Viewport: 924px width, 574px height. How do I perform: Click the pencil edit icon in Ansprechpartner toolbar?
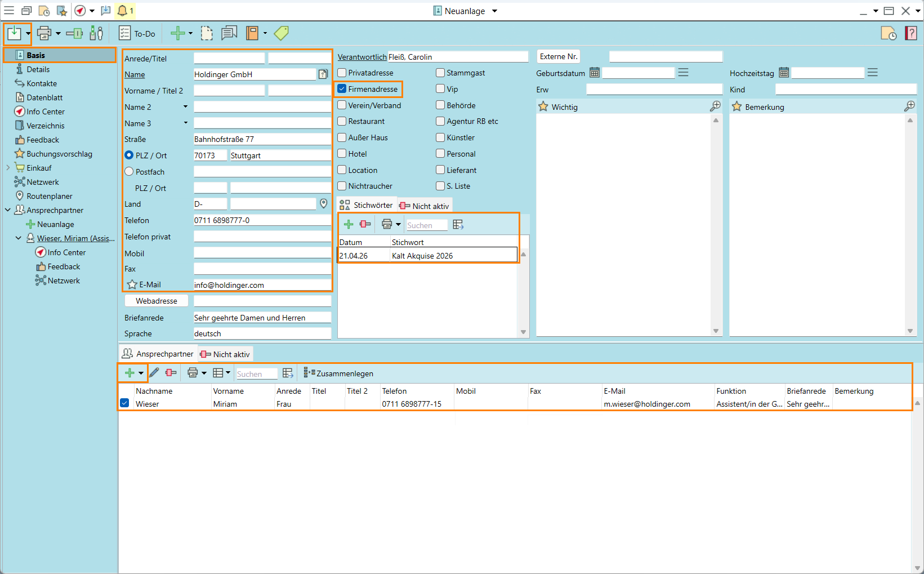154,373
